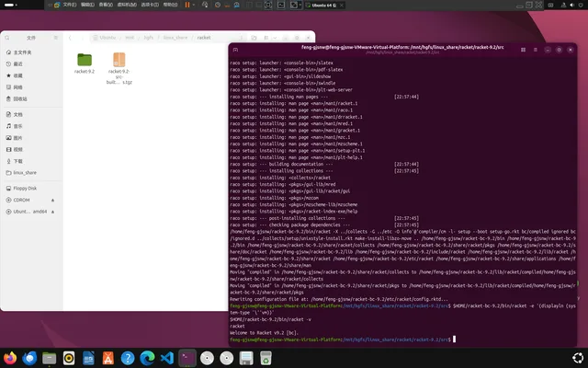This screenshot has width=588, height=368.
Task: Open VMware 帮助 menu
Action: [x=170, y=5]
